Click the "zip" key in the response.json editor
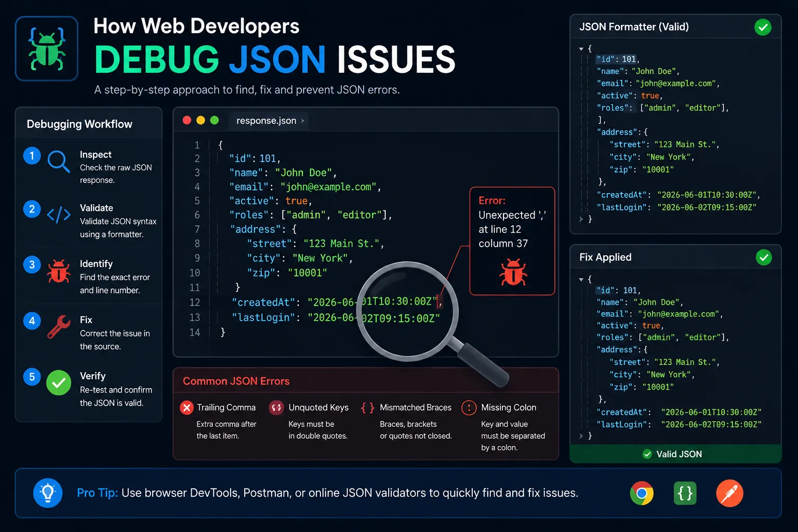 coord(260,273)
